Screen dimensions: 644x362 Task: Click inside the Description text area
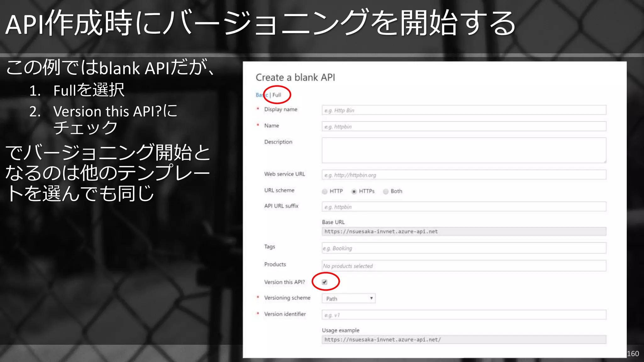point(464,150)
